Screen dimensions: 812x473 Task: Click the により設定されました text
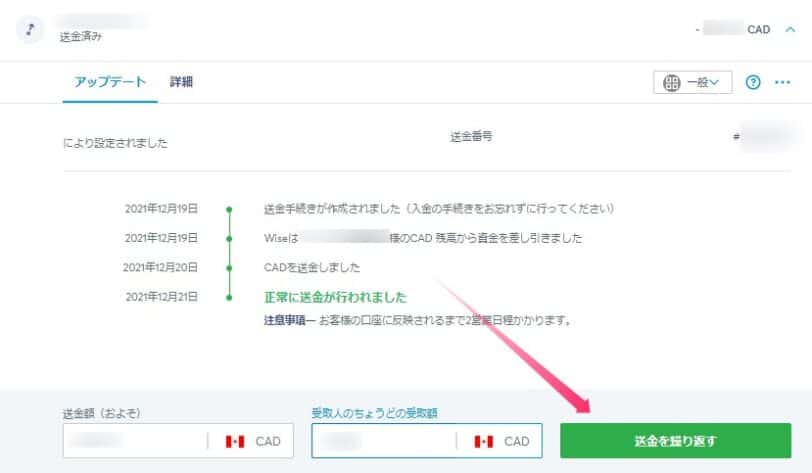pos(115,143)
